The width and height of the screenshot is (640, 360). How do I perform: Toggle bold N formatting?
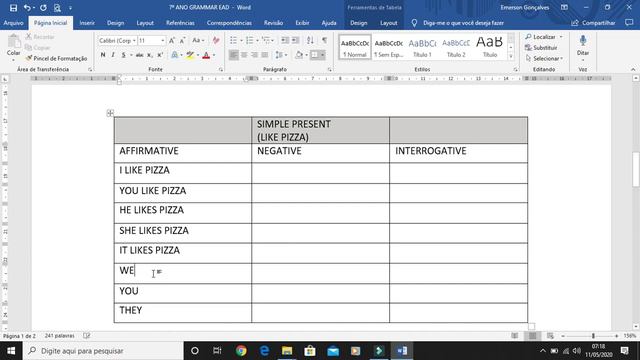click(103, 55)
